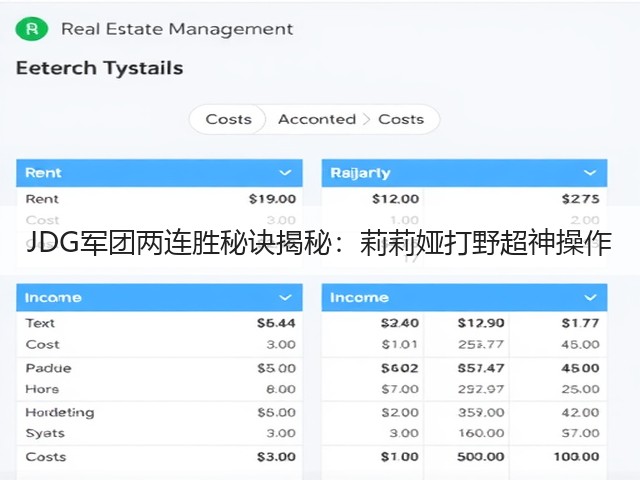
Task: Open the Rent header bar
Action: 159,173
